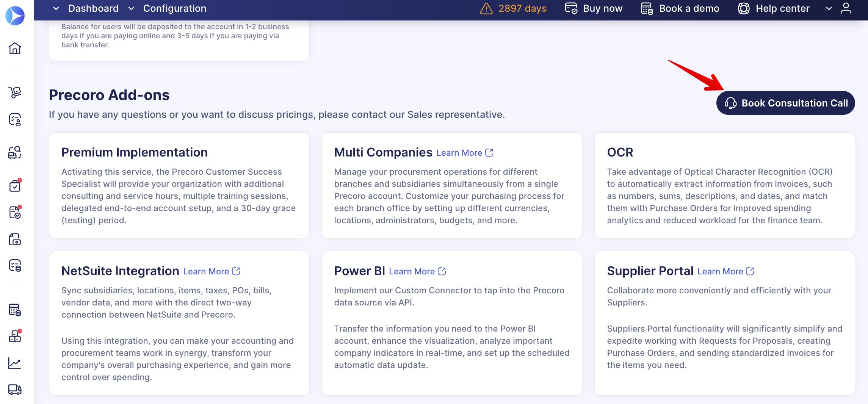The height and width of the screenshot is (404, 868).
Task: Open the Configuration menu
Action: (175, 8)
